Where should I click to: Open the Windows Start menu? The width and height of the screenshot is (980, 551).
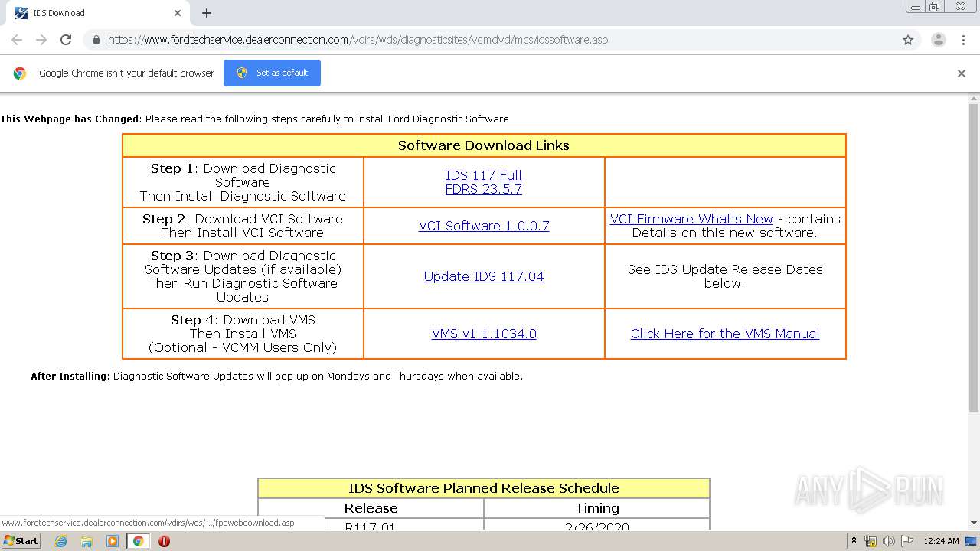21,540
